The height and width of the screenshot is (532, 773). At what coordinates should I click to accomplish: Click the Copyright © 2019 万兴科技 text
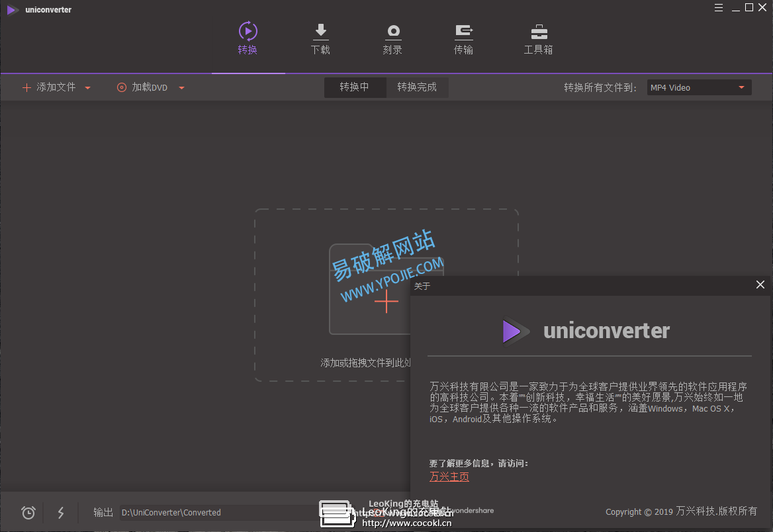coord(681,511)
